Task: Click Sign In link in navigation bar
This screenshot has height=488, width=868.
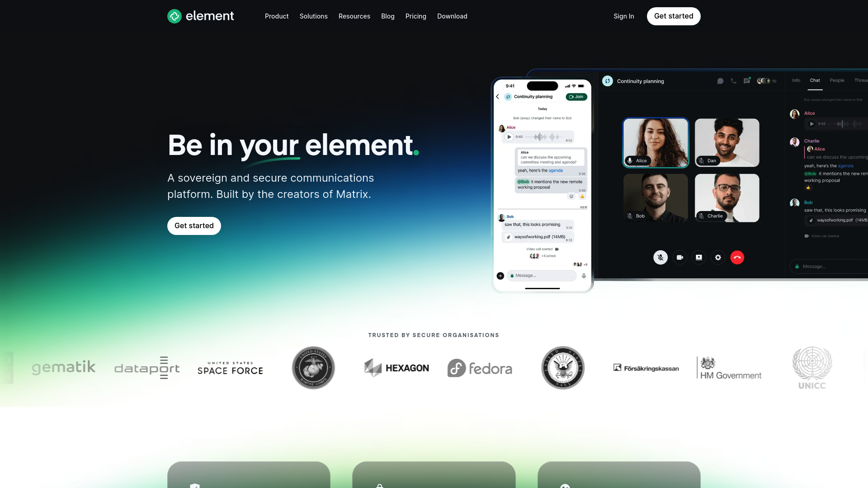Action: pyautogui.click(x=624, y=16)
